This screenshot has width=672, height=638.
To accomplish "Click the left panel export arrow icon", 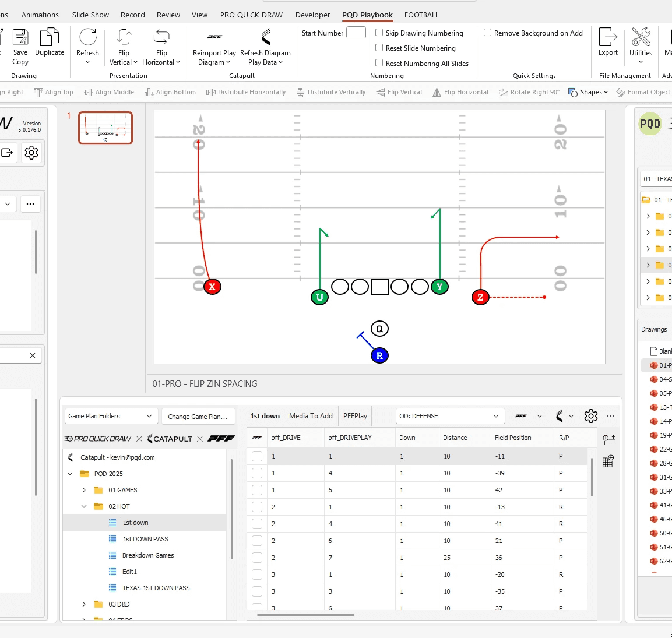I will pos(7,153).
